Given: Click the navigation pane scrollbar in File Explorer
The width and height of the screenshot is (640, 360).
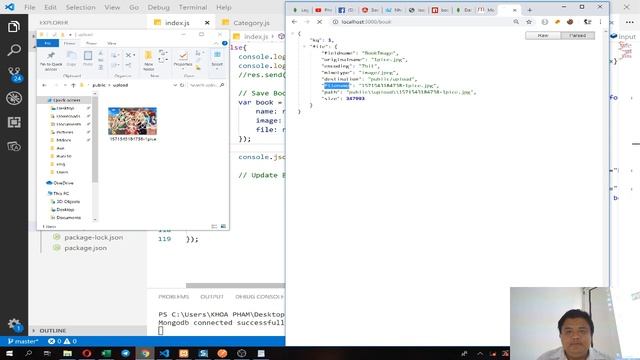Looking at the screenshot, I should [95, 139].
